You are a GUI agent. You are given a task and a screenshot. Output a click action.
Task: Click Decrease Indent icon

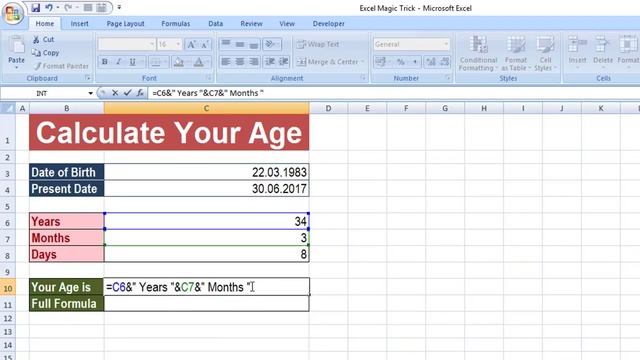coord(270,62)
